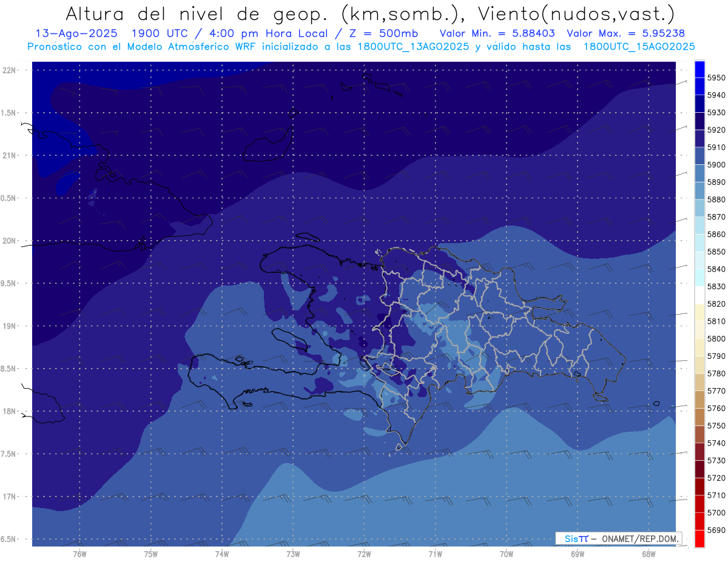Image resolution: width=728 pixels, height=562 pixels.
Task: Click the 70W longitude label
Action: tap(507, 554)
